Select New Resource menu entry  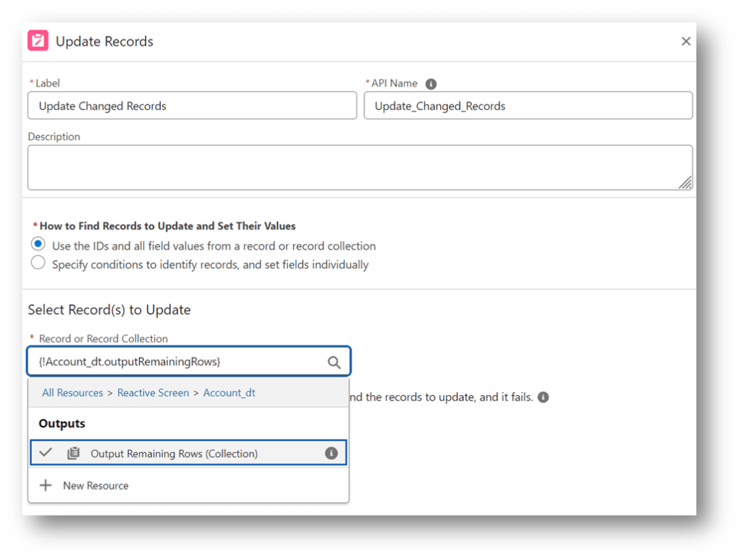[x=96, y=485]
